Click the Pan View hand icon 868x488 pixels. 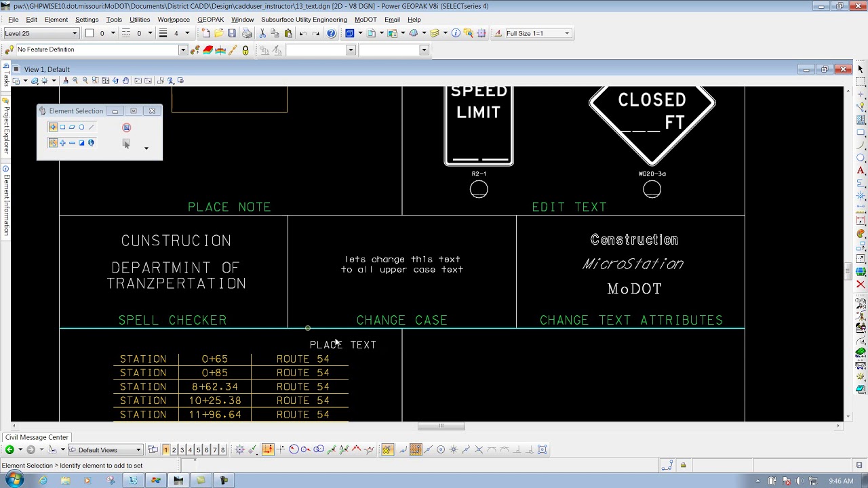[x=126, y=81]
